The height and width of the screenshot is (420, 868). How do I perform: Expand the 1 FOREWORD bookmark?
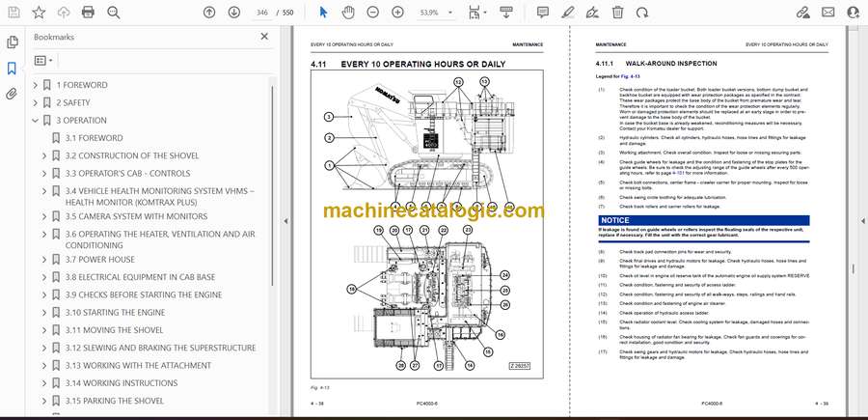coord(36,85)
